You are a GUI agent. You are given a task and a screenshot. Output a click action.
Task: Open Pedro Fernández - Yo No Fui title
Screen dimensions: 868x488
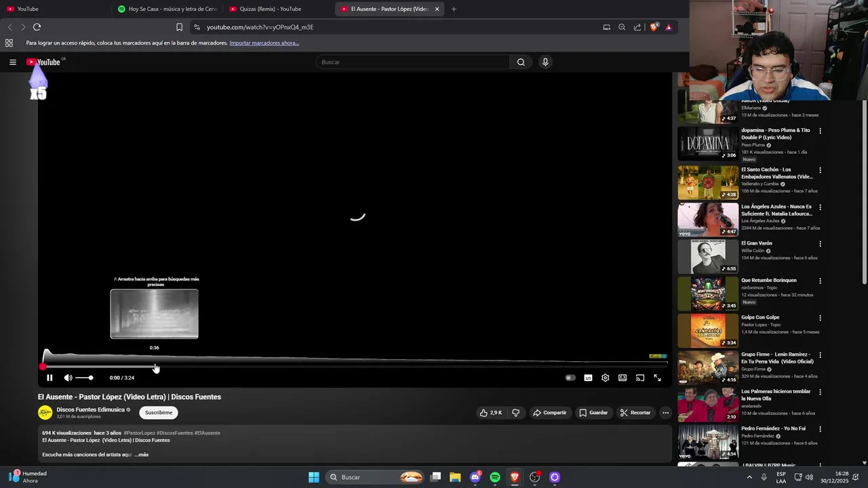[773, 428]
